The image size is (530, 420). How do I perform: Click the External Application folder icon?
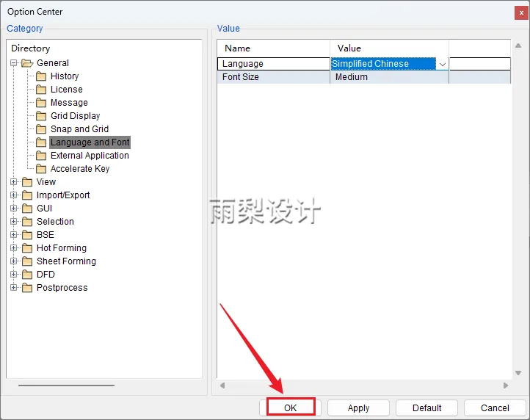(x=41, y=156)
